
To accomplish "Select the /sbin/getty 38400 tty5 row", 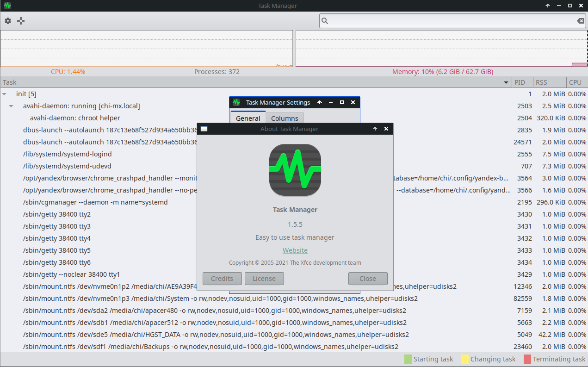I will pos(294,250).
